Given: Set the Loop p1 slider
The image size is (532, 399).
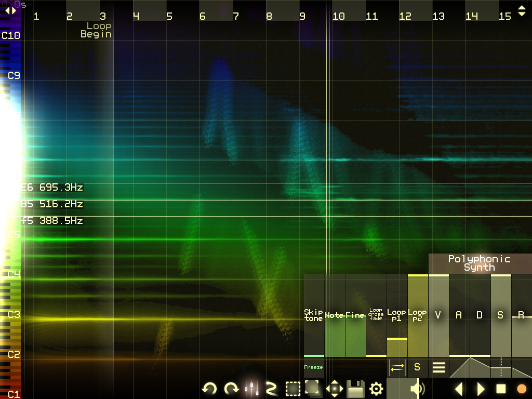Looking at the screenshot, I should point(397,315).
